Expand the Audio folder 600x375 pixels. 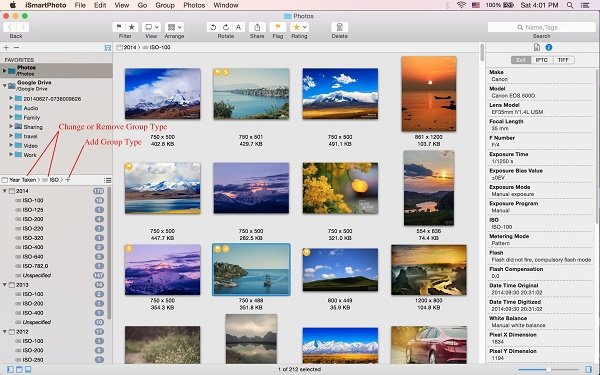(11, 108)
